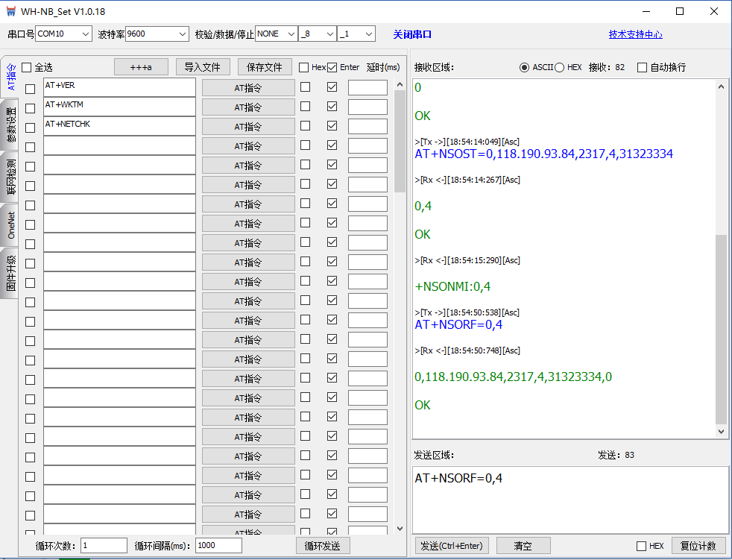Click the AT+NSOST=0,118.190.93.84 sent line
Screen dimensions: 732x560
544,154
